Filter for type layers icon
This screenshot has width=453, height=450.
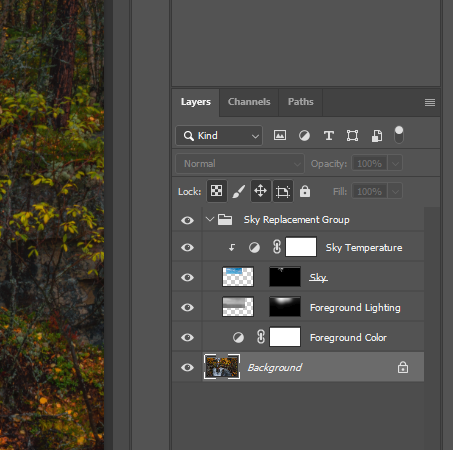point(329,135)
